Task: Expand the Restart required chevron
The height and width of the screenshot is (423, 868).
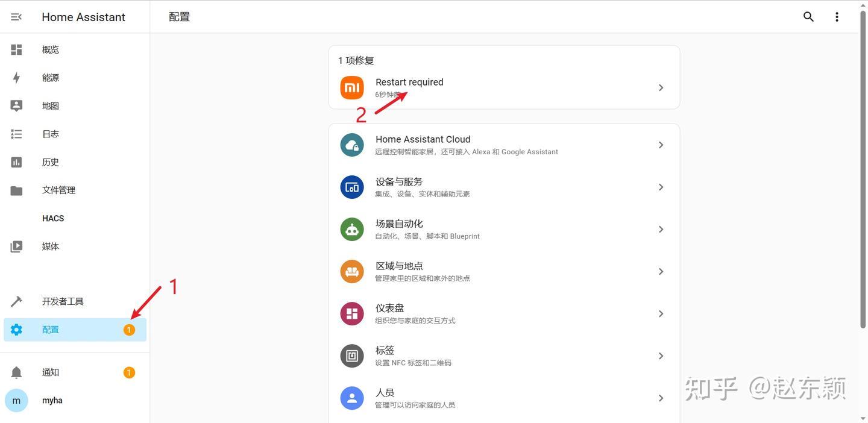Action: pos(661,88)
